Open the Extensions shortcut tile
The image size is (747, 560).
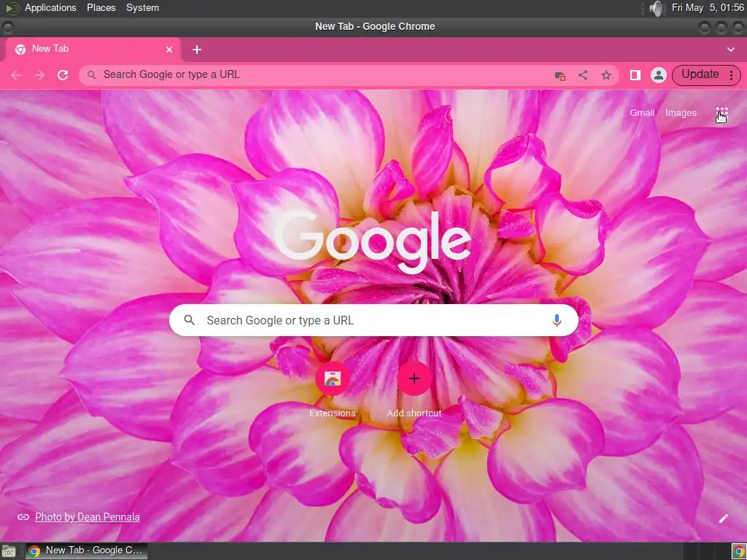[x=332, y=378]
